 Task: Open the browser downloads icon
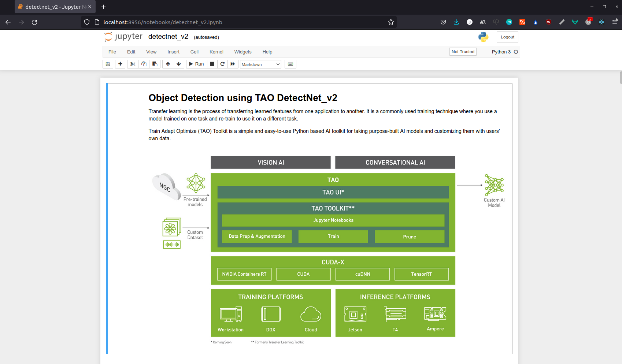[456, 22]
